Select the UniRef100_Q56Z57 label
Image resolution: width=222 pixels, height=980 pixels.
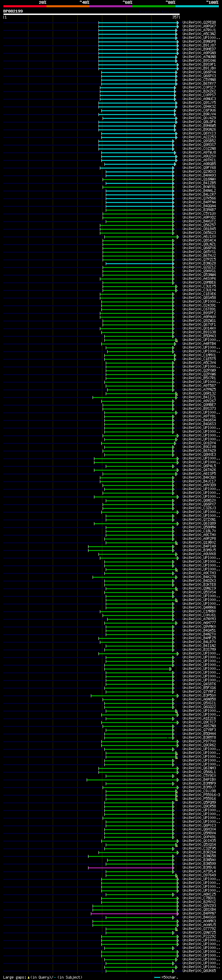click(x=199, y=225)
